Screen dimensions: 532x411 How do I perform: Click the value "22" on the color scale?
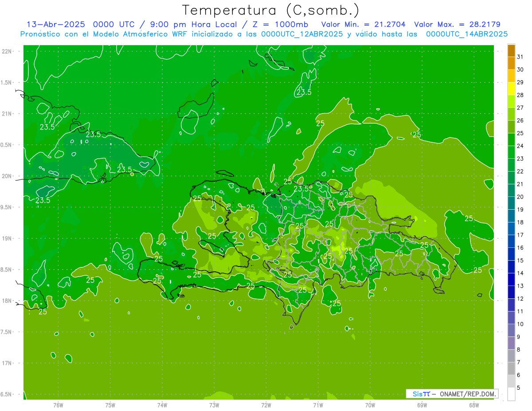tap(520, 172)
